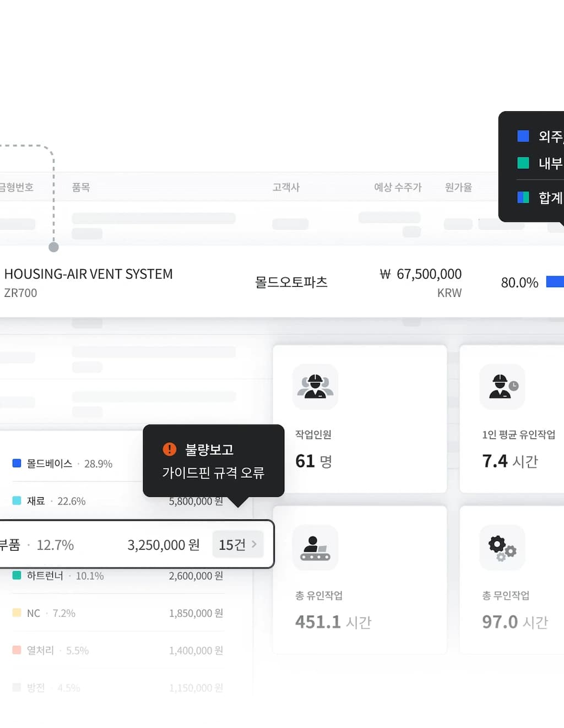Click the pink 열처리 color swatch
The height and width of the screenshot is (728, 564).
[17, 650]
